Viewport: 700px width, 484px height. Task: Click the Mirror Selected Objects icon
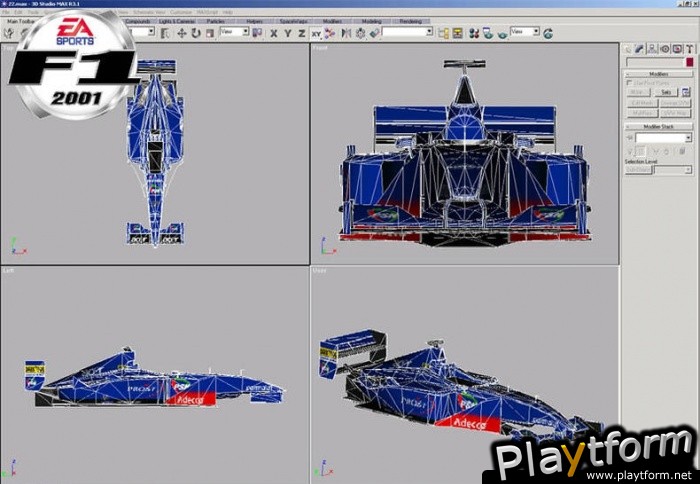click(346, 33)
